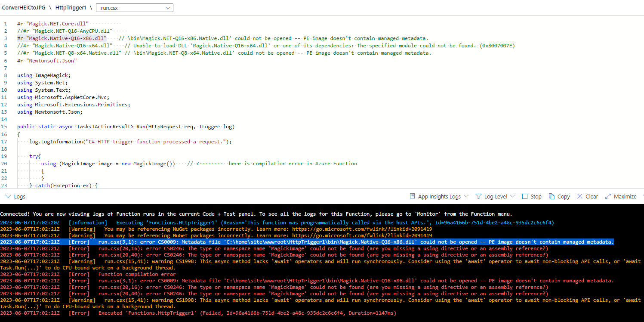Collapse the Logs panel chevron
The image size is (644, 322).
9,196
